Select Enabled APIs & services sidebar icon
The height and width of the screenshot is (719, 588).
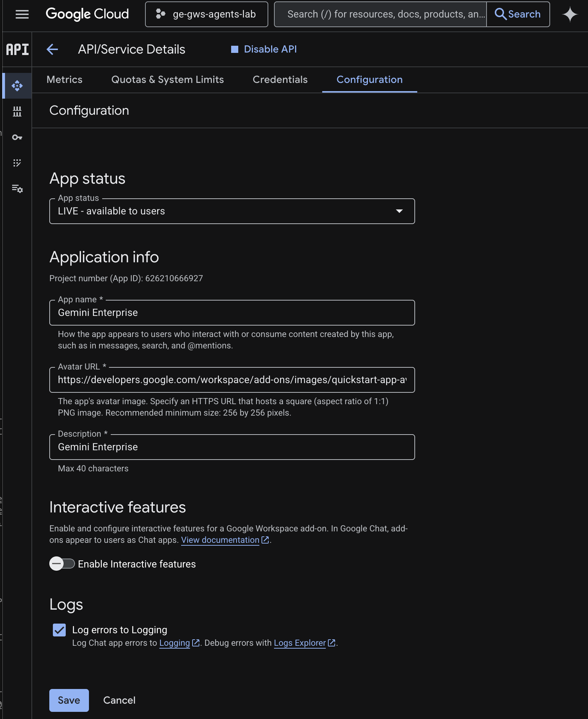coord(17,86)
